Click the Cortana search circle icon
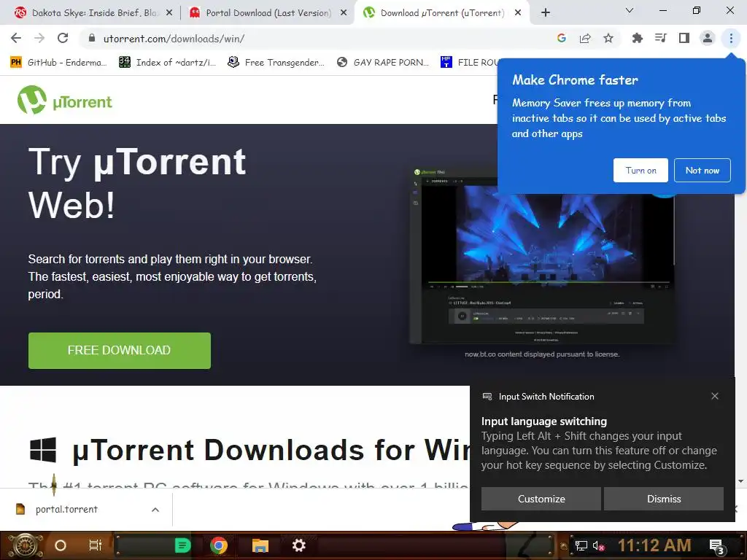This screenshot has width=747, height=560. click(61, 545)
